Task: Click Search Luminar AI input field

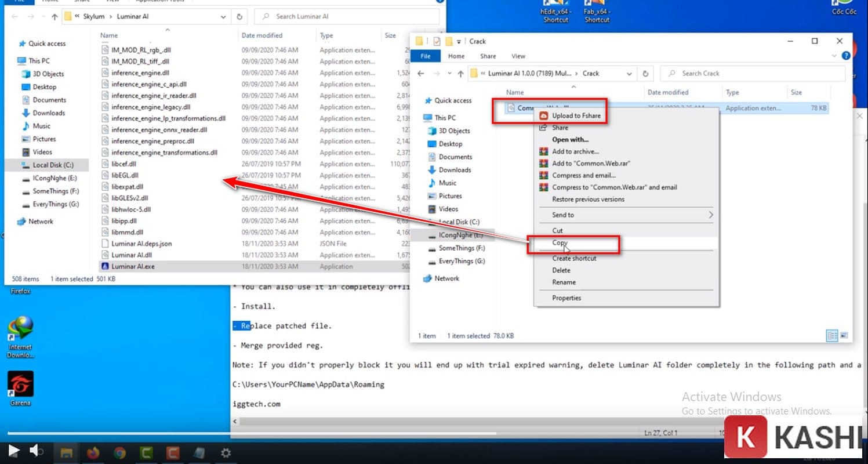Action: (x=346, y=17)
